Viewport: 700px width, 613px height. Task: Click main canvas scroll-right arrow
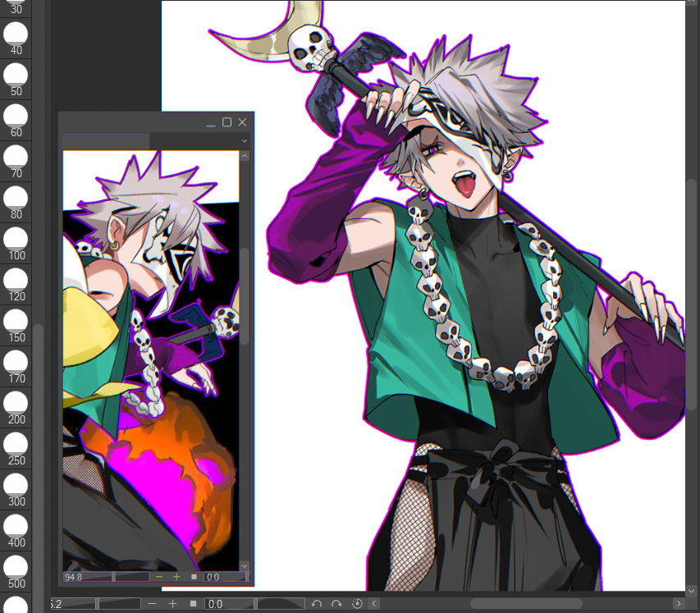679,604
